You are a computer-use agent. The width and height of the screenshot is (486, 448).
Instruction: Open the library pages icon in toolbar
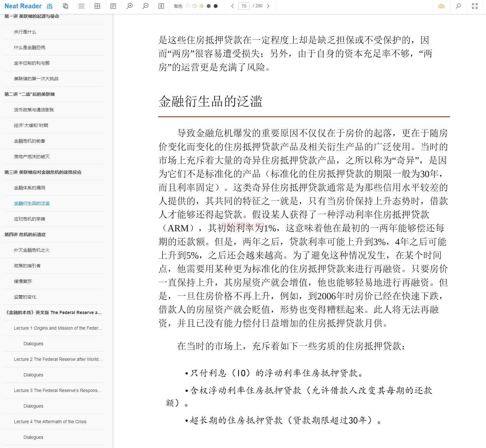click(x=66, y=6)
